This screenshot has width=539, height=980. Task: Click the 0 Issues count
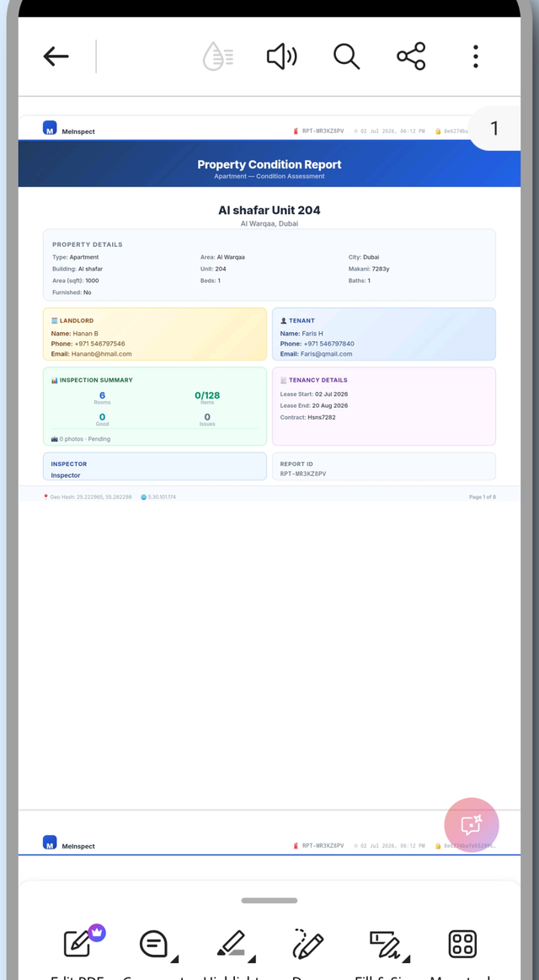point(207,420)
